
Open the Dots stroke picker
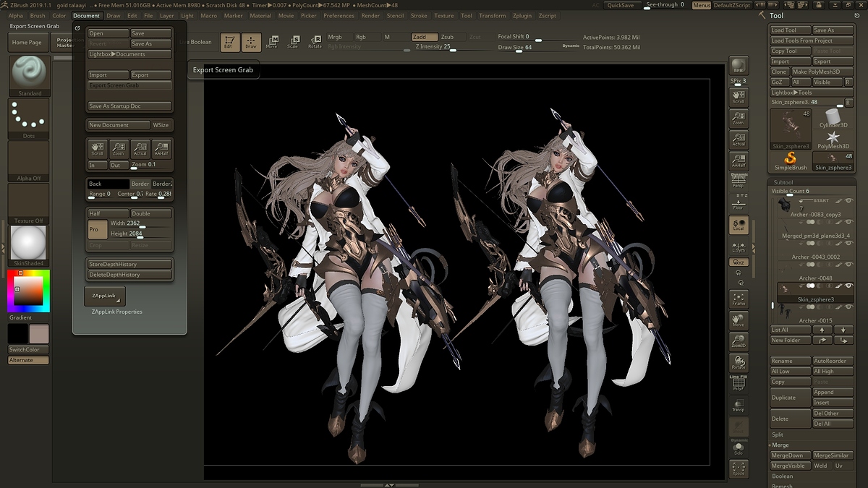[x=30, y=119]
